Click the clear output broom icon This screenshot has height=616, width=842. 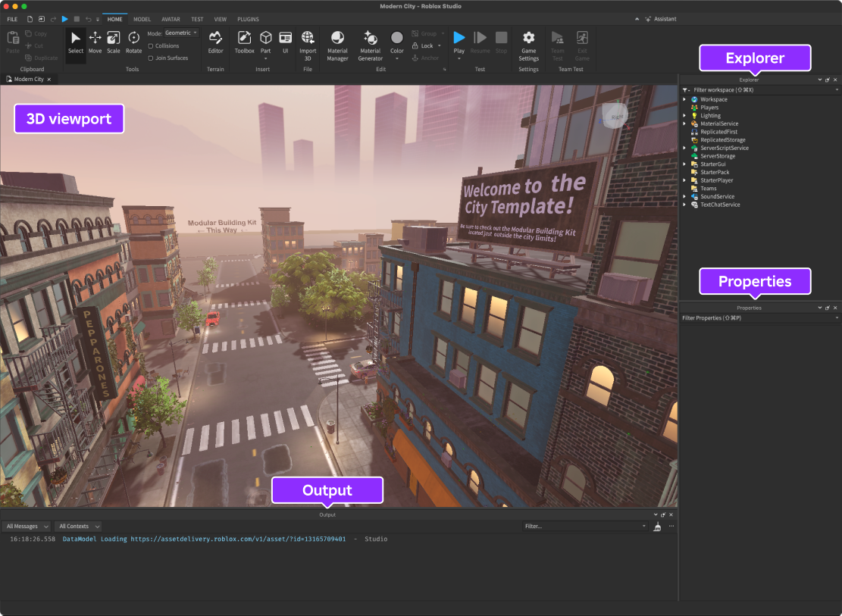click(657, 527)
